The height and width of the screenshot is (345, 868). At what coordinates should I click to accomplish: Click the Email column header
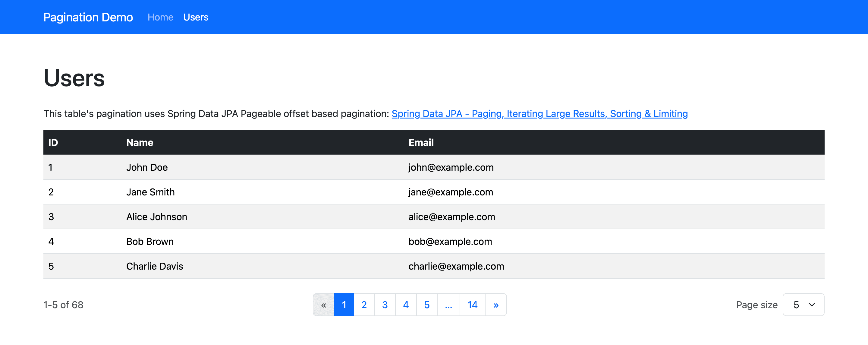(x=421, y=142)
